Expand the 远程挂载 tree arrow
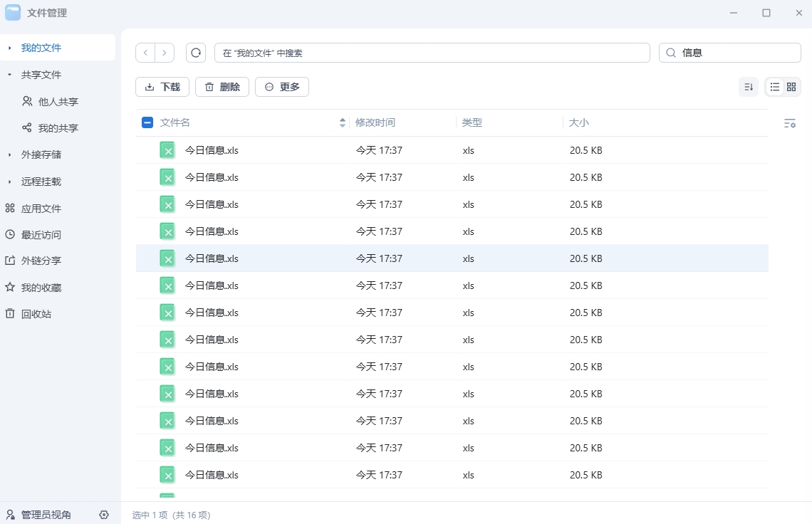Screen dimensions: 812x524 (x=9, y=182)
